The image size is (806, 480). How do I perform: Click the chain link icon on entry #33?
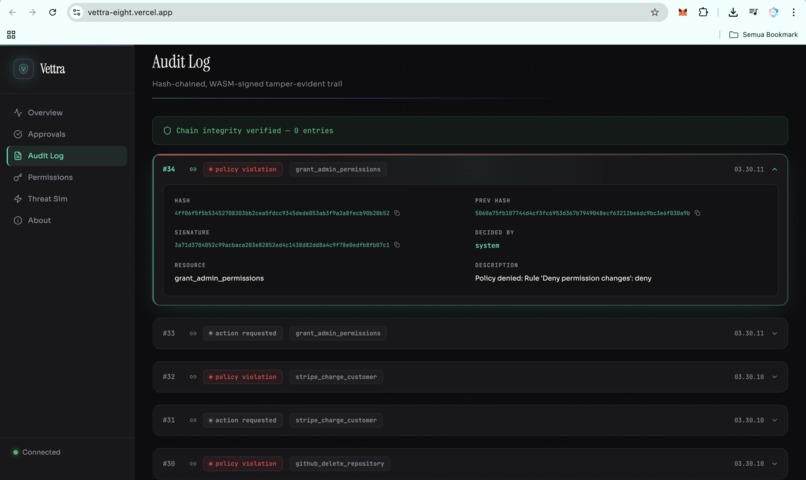193,334
